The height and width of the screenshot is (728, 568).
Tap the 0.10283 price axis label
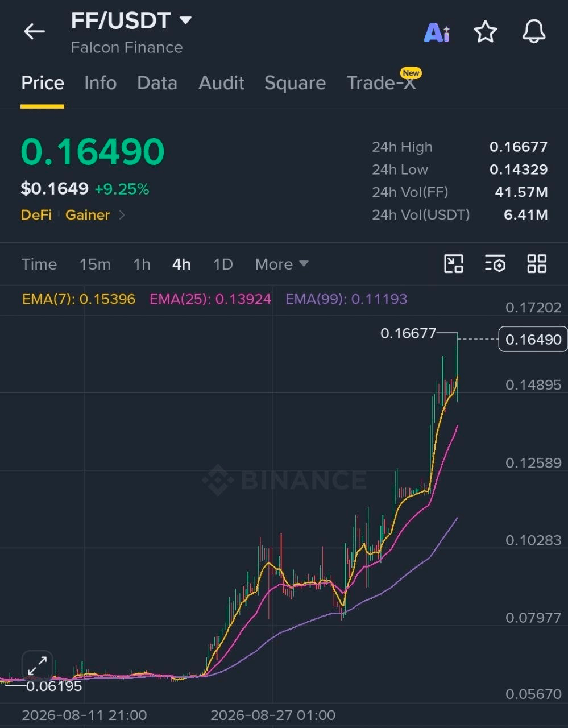pos(533,540)
